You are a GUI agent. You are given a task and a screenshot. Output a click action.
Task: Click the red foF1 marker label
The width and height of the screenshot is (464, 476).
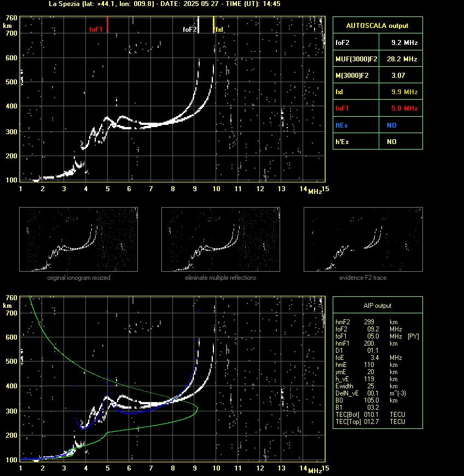96,30
